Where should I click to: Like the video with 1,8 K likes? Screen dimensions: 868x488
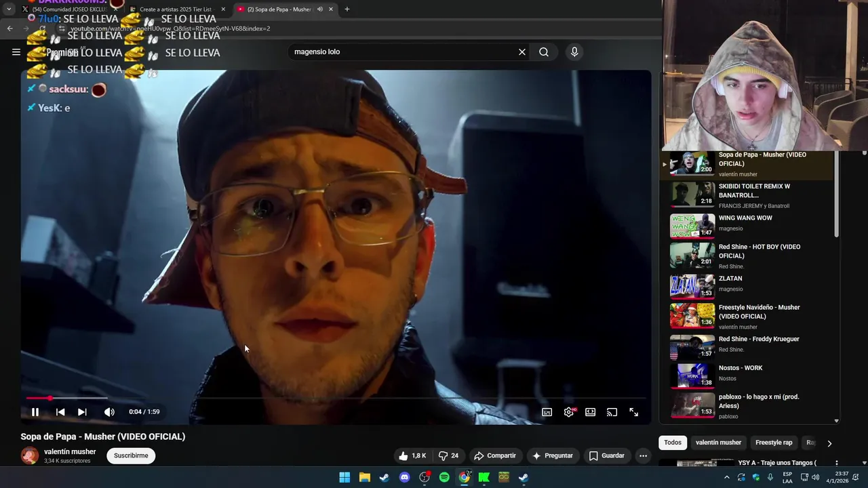coord(412,455)
